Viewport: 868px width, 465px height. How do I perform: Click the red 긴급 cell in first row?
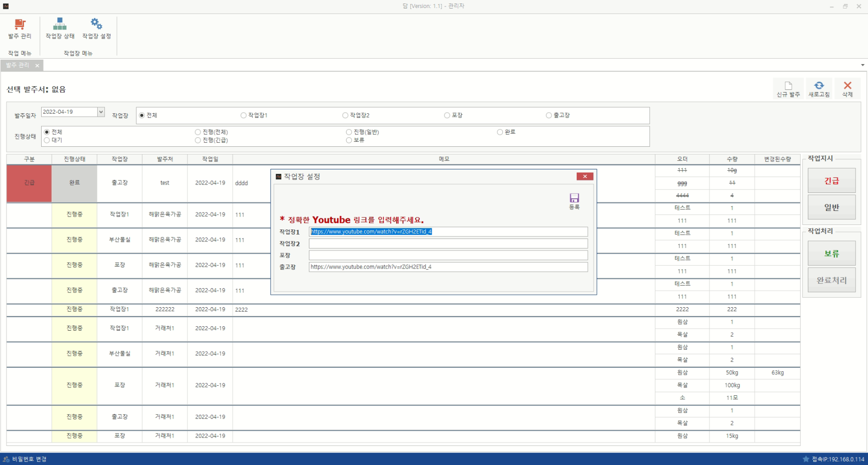(29, 183)
